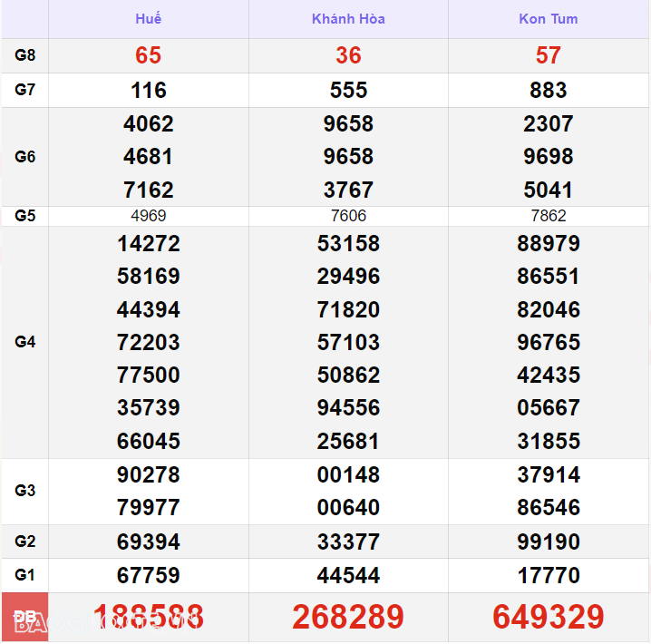Click the G3 row label
The height and width of the screenshot is (644, 651).
(x=25, y=491)
